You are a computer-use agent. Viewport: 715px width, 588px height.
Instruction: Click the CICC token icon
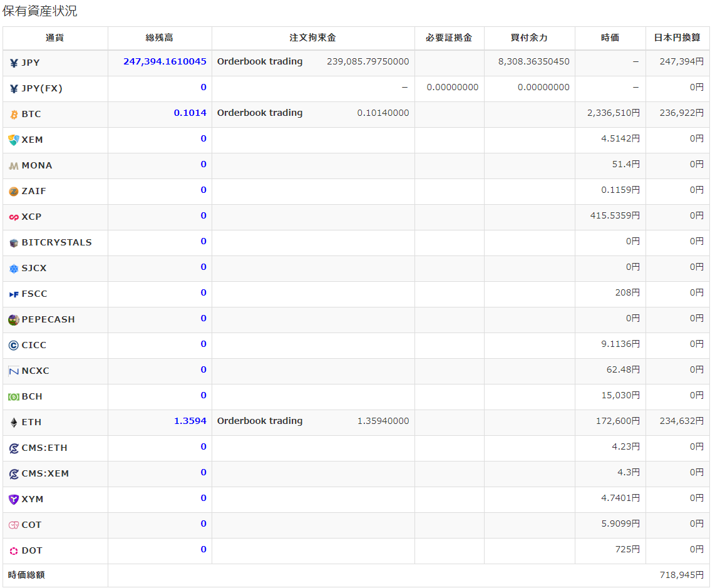click(14, 346)
